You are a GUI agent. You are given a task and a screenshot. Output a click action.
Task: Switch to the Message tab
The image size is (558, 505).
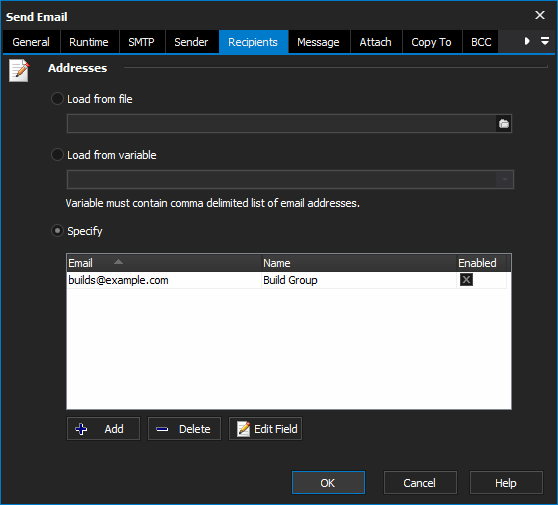tap(319, 42)
